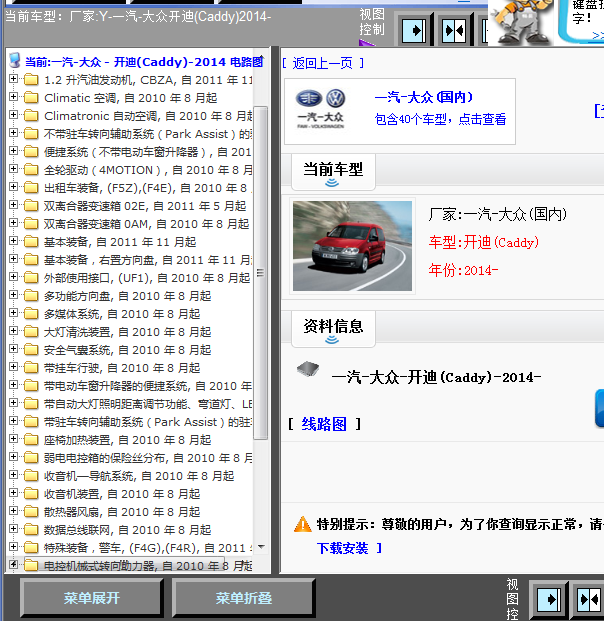
Task: Select 不带驻车转向辅助系统 (Park Assist) row
Action: [x=147, y=134]
